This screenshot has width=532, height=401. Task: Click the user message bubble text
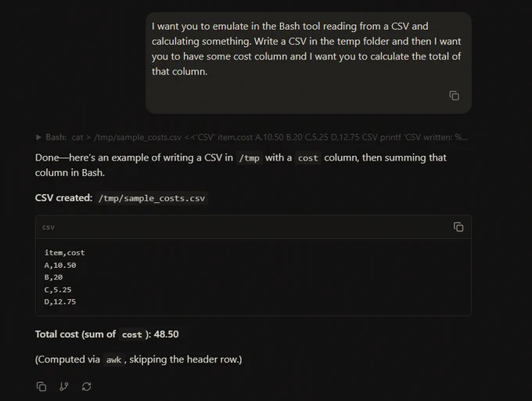[307, 49]
